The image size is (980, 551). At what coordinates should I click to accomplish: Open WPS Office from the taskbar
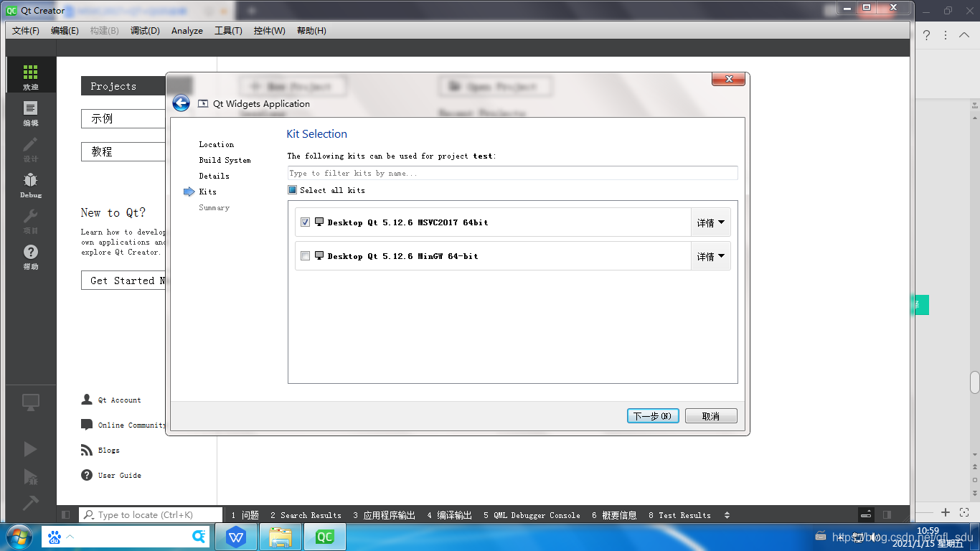click(x=236, y=537)
